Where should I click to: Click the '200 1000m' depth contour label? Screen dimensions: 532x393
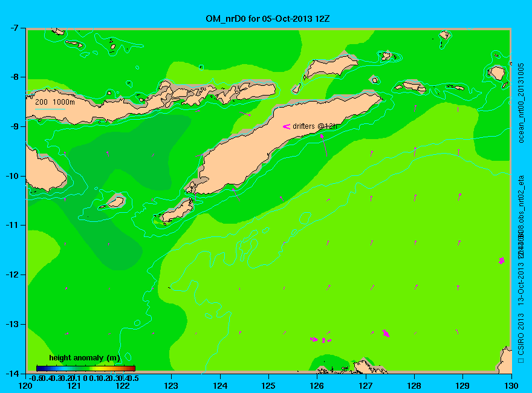click(x=55, y=102)
